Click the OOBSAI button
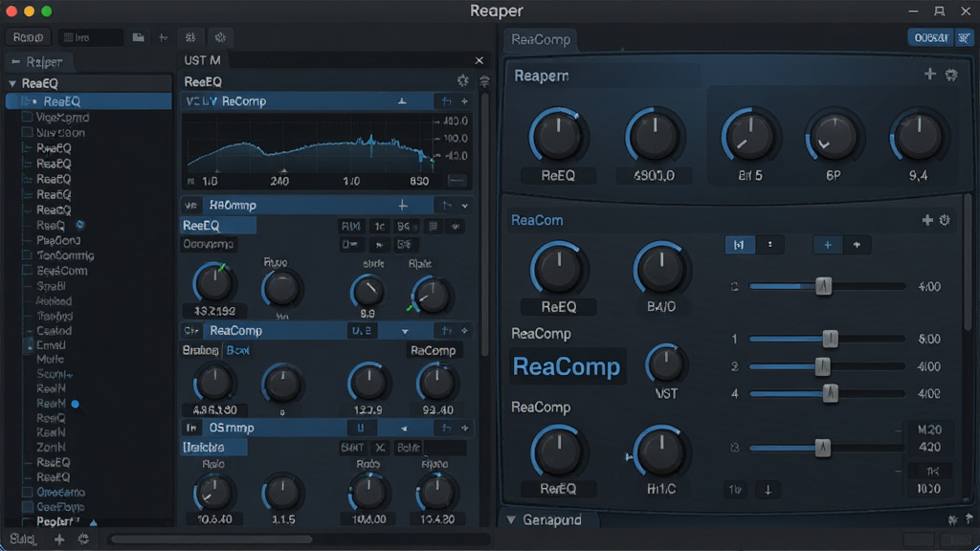This screenshot has height=551, width=980. pyautogui.click(x=930, y=37)
